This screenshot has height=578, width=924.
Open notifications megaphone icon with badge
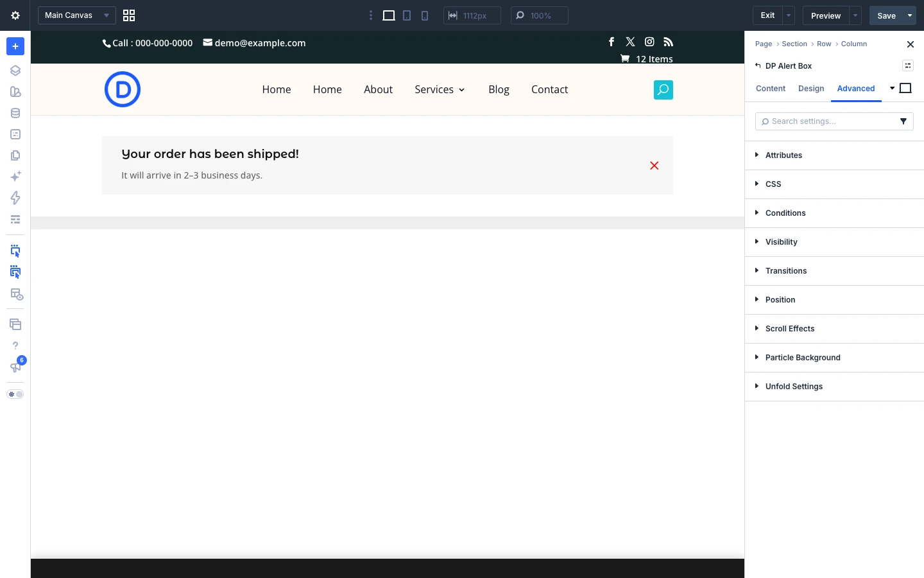point(15,367)
